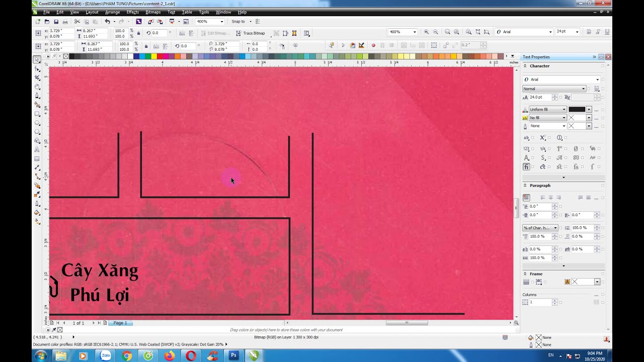Image resolution: width=644 pixels, height=362 pixels.
Task: Collapse the Paragraph section
Action: (x=525, y=186)
